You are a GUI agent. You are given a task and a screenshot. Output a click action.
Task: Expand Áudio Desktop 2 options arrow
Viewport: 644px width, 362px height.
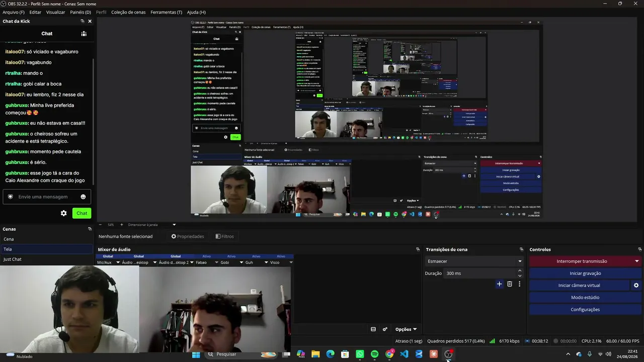(x=192, y=262)
